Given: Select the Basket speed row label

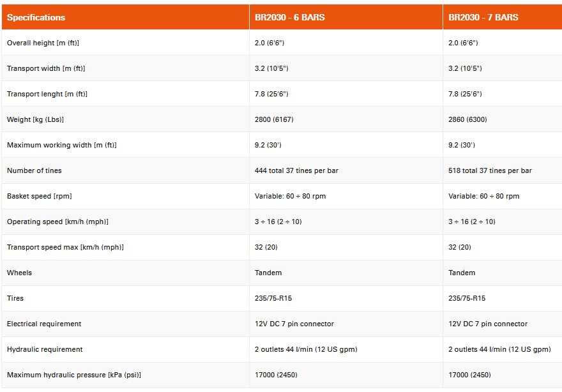Looking at the screenshot, I should click(40, 196).
